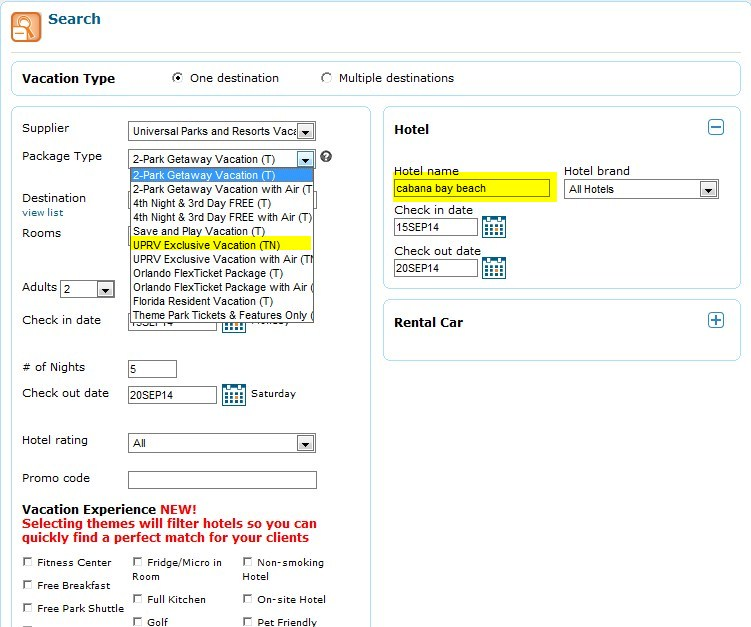
Task: Choose UPRV Exclusive Vacation with Air option
Action: [x=222, y=259]
